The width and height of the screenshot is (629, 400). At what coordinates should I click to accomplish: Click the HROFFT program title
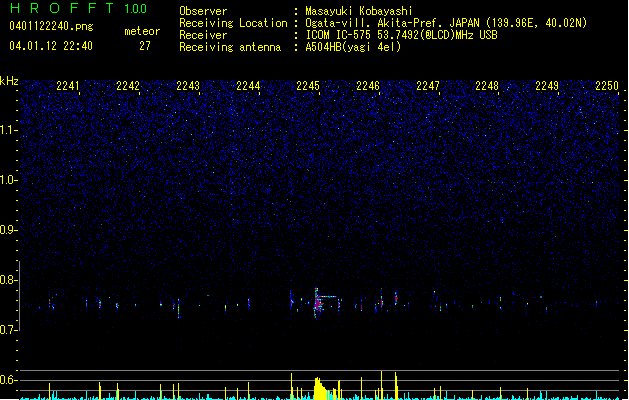tap(62, 8)
